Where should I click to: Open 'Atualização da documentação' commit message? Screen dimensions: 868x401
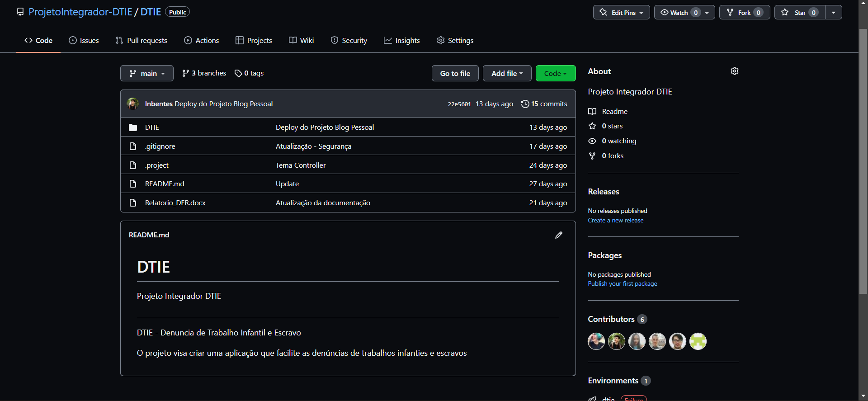pos(323,203)
